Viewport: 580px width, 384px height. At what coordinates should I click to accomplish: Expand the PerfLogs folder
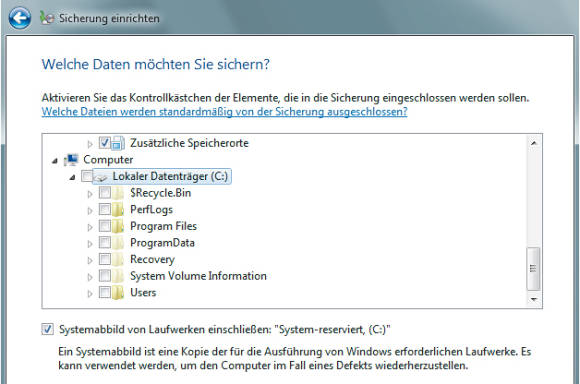[x=90, y=210]
